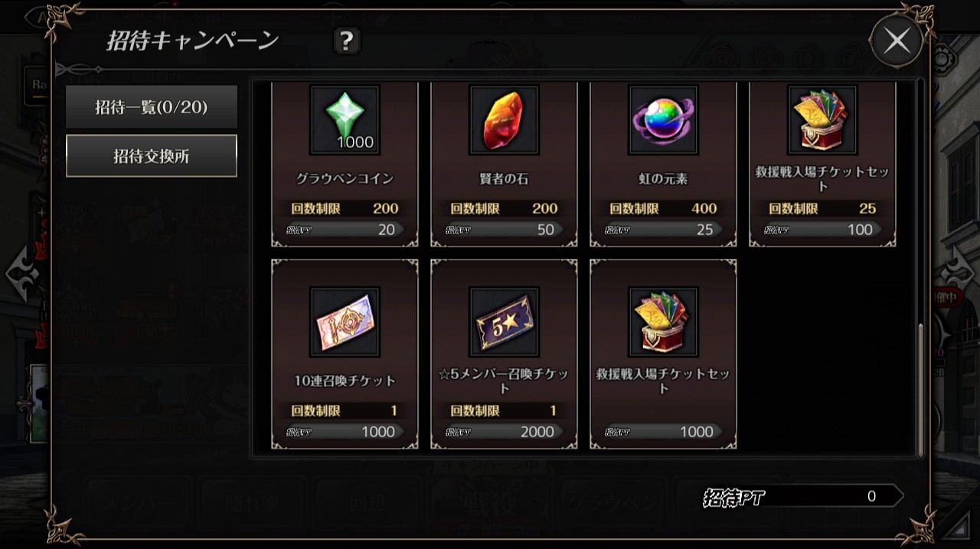Click the 50-point Sage's Stone price bar
The height and width of the screenshot is (549, 980).
pyautogui.click(x=504, y=230)
